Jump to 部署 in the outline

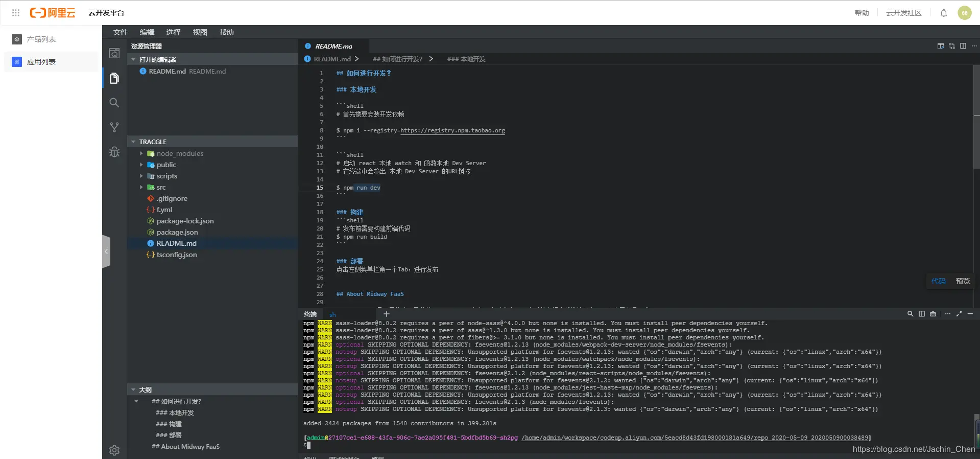[x=169, y=435]
